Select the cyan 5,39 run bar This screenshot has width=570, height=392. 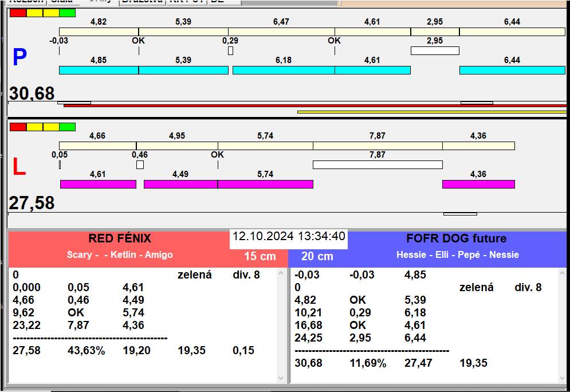pos(183,70)
